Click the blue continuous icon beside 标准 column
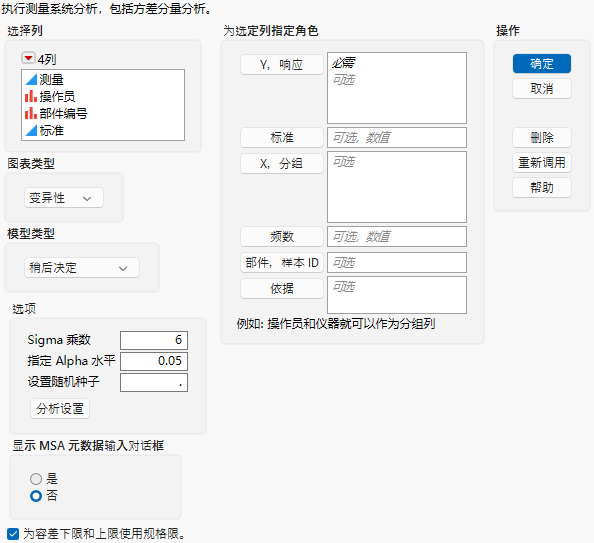This screenshot has width=594, height=543. 31,130
